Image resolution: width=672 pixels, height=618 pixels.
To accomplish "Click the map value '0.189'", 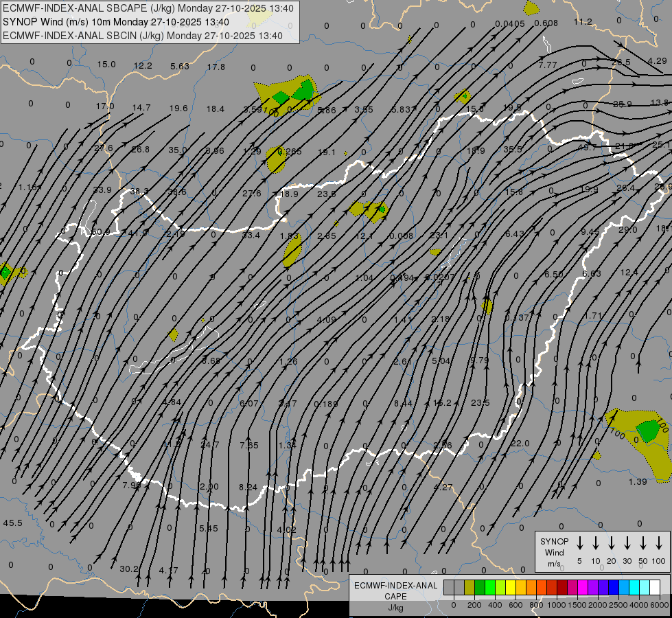I will pyautogui.click(x=326, y=404).
